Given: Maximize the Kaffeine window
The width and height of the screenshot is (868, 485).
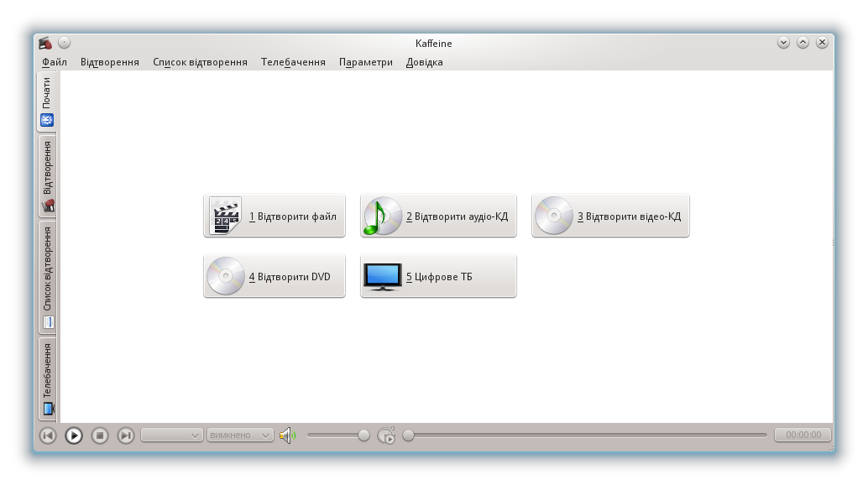Looking at the screenshot, I should 803,43.
